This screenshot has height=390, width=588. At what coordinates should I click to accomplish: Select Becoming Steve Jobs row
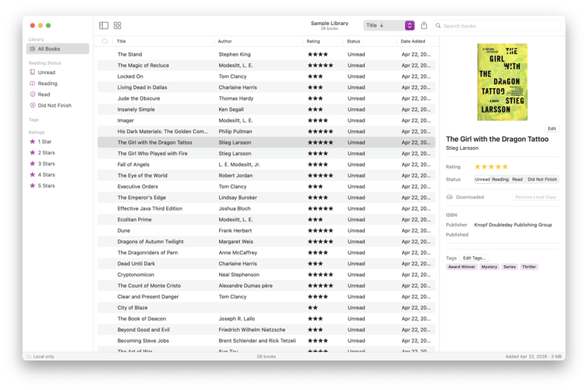(x=266, y=341)
